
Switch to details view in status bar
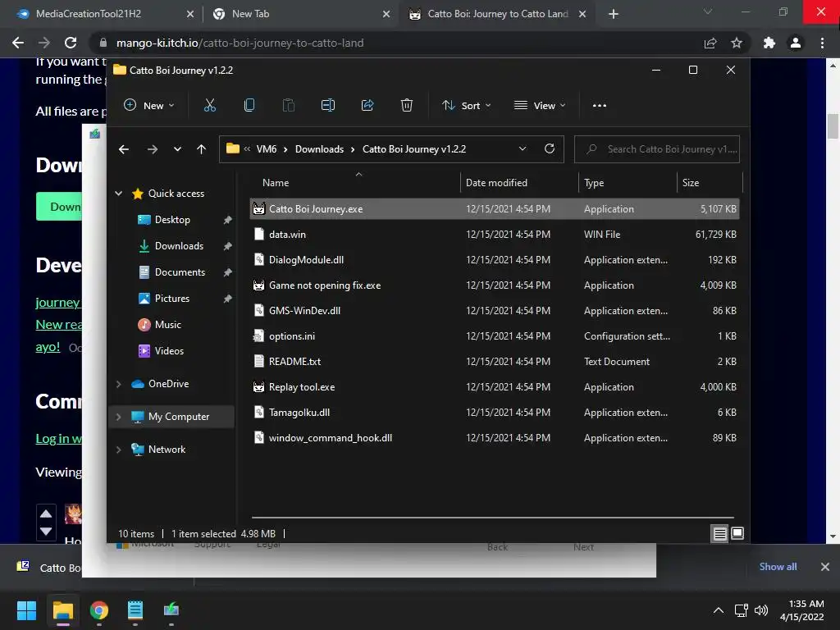[719, 533]
